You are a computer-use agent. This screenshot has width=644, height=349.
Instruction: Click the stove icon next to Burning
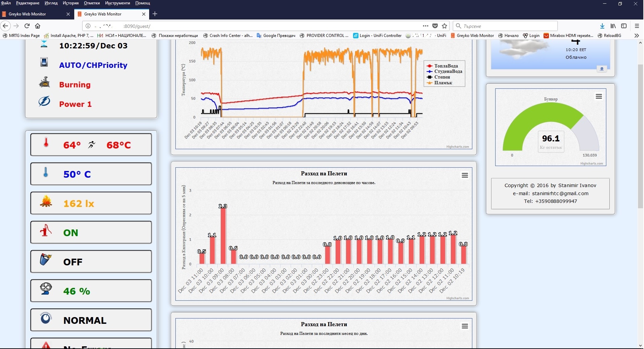pyautogui.click(x=44, y=83)
